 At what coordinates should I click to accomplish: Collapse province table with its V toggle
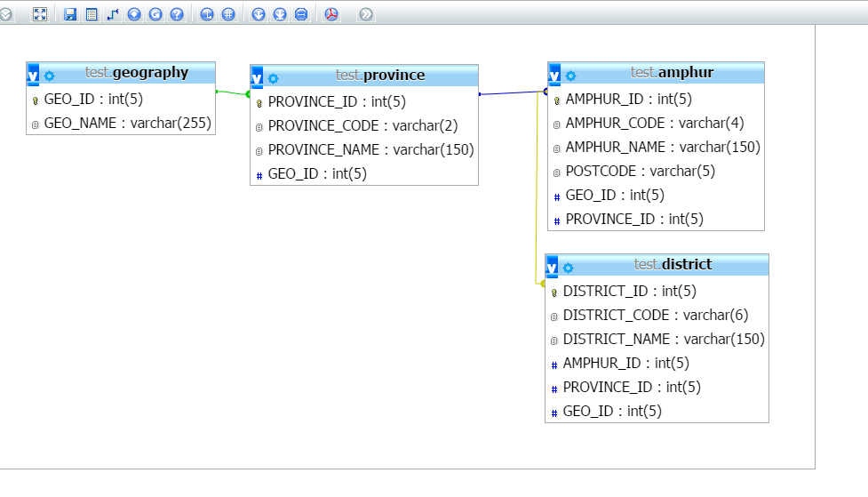tap(257, 77)
